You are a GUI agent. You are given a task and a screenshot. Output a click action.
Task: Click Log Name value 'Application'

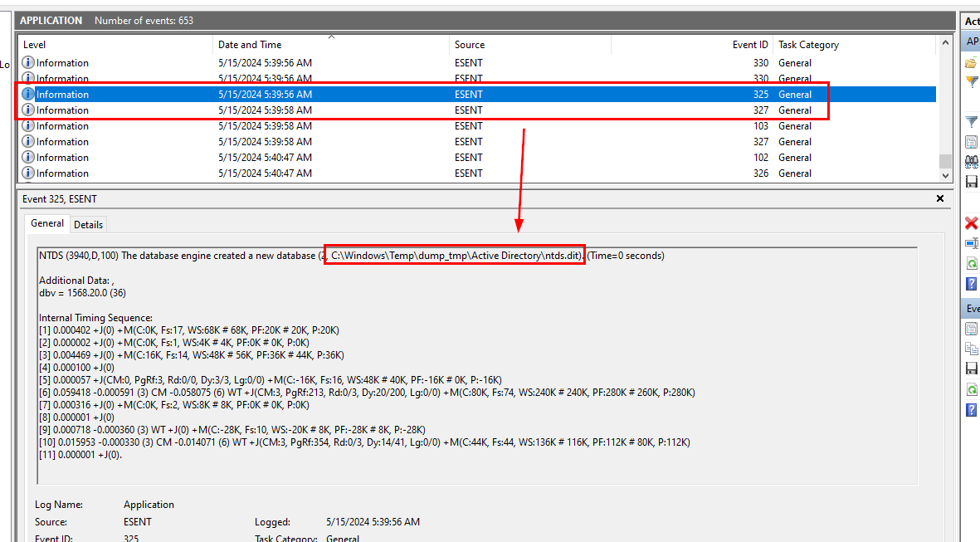[x=149, y=504]
